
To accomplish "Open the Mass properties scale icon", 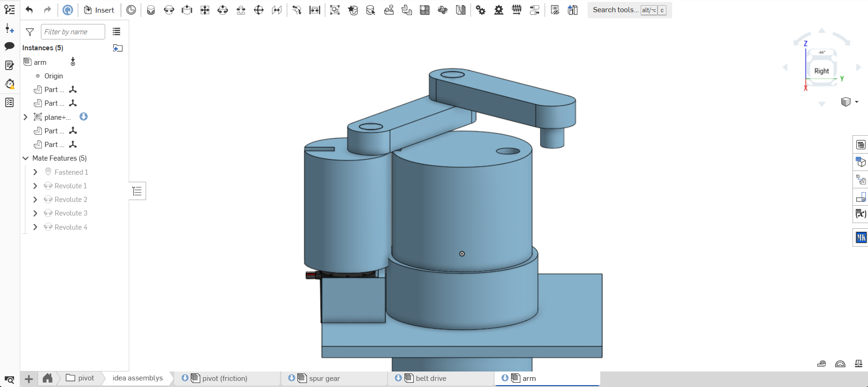I will [x=859, y=363].
